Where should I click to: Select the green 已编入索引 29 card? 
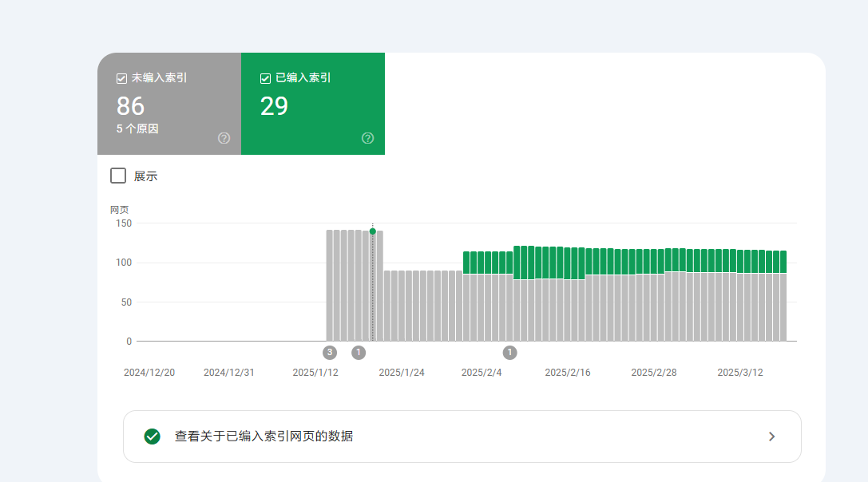tap(313, 104)
